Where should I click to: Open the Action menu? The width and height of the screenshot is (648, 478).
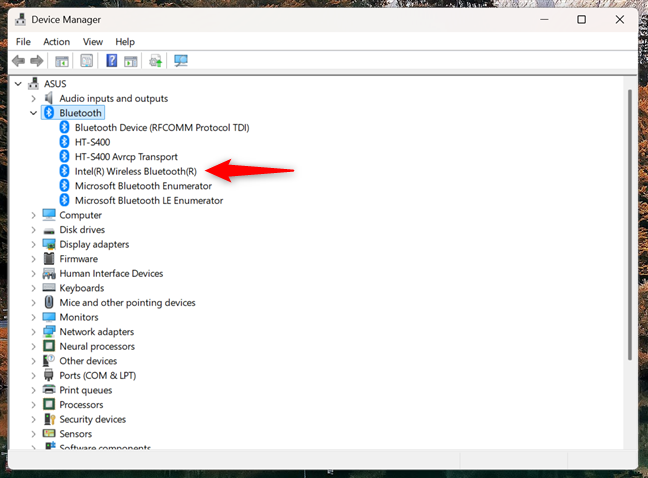coord(57,42)
